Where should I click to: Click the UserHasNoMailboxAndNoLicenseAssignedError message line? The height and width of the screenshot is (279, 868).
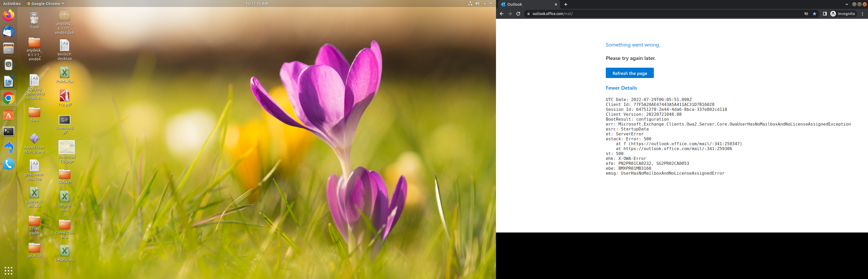click(x=665, y=173)
